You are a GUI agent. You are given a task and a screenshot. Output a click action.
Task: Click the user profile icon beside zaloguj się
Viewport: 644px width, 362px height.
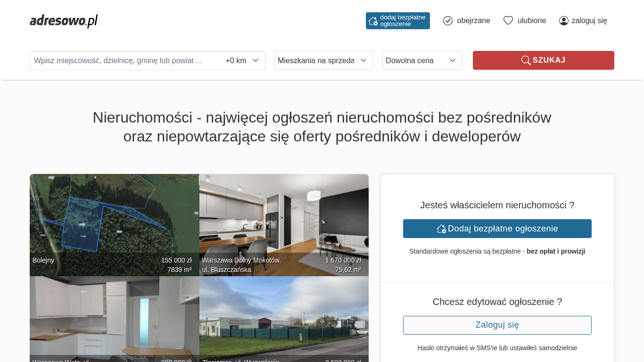(564, 21)
